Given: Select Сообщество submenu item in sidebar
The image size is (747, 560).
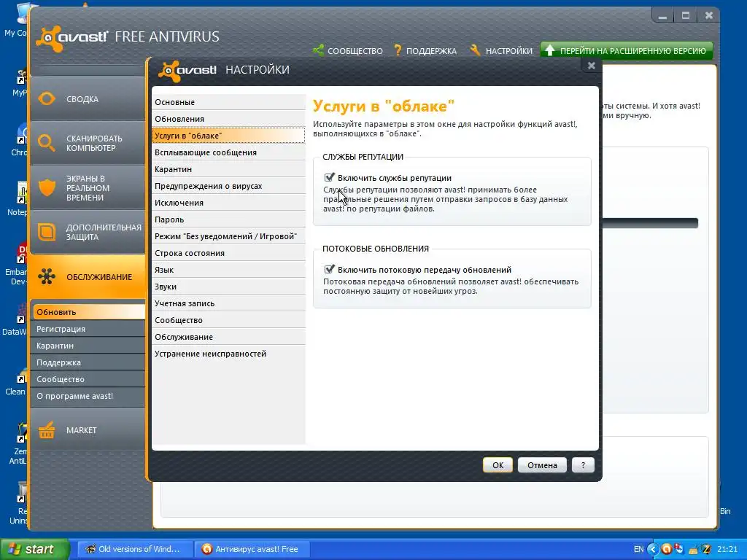Looking at the screenshot, I should (x=88, y=379).
